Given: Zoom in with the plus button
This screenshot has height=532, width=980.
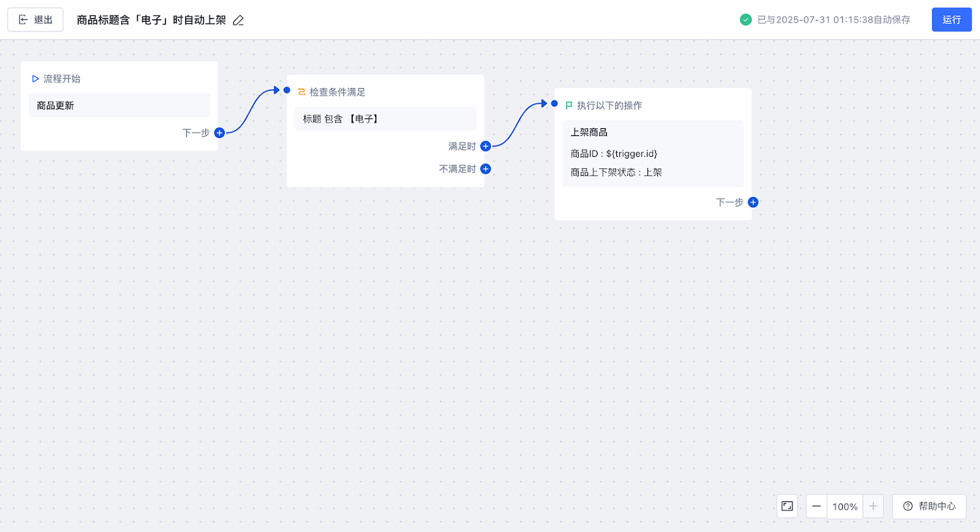Looking at the screenshot, I should tap(873, 506).
